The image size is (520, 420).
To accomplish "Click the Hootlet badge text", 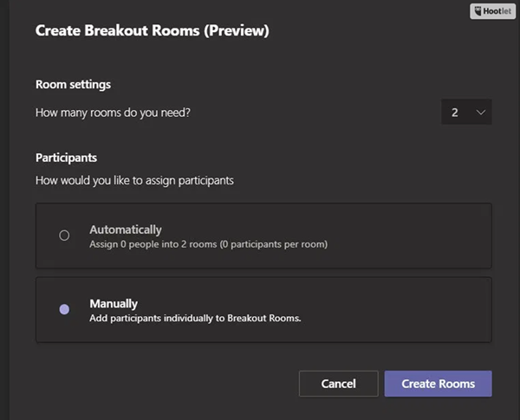I will (499, 11).
